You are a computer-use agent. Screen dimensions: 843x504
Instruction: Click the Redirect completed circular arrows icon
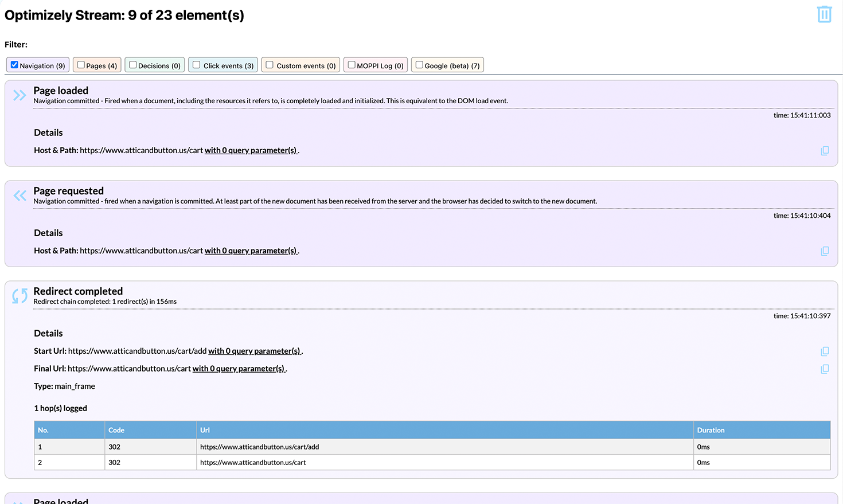(20, 296)
